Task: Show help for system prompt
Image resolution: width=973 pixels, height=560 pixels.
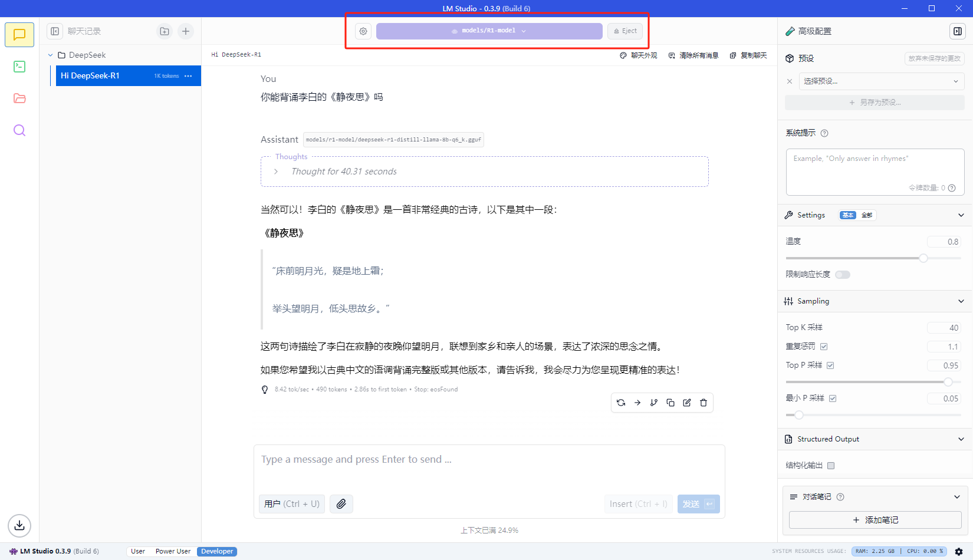Action: (824, 133)
